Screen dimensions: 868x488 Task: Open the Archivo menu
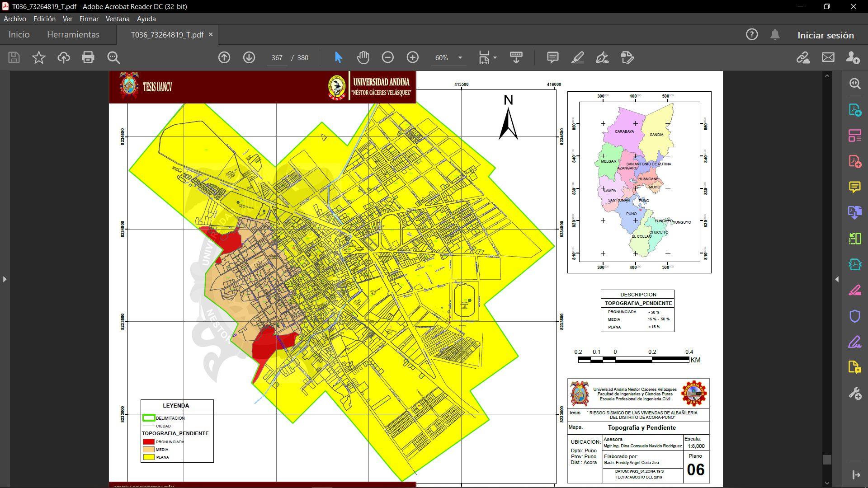[x=15, y=19]
